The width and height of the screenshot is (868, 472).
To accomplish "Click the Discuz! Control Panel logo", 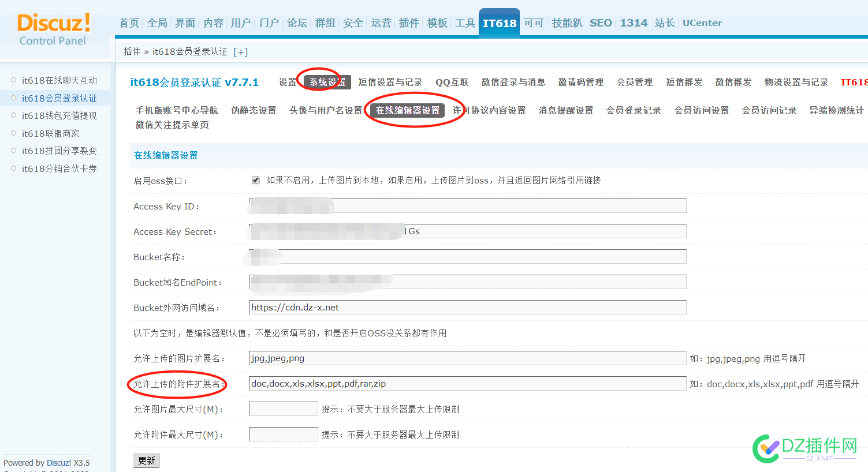I will (x=54, y=29).
